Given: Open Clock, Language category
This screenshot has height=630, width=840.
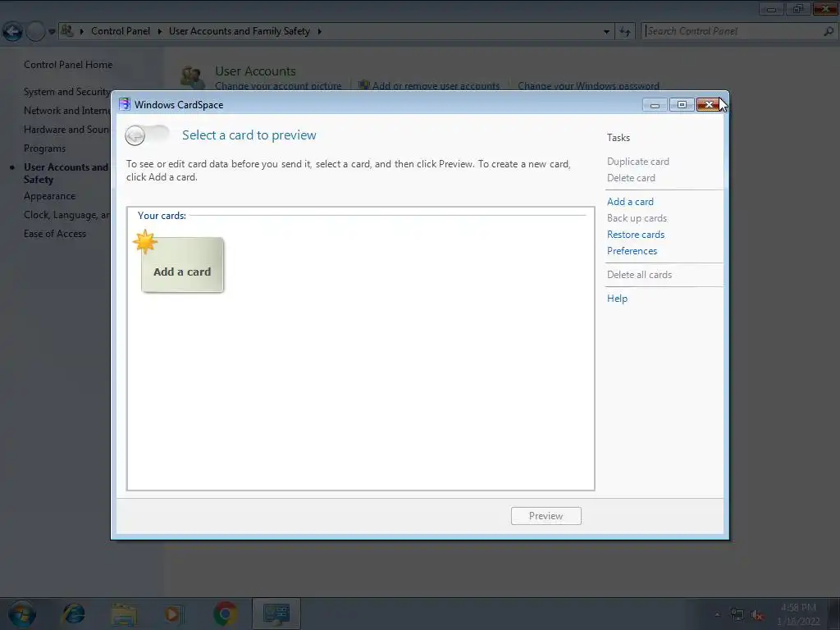Looking at the screenshot, I should coord(66,215).
